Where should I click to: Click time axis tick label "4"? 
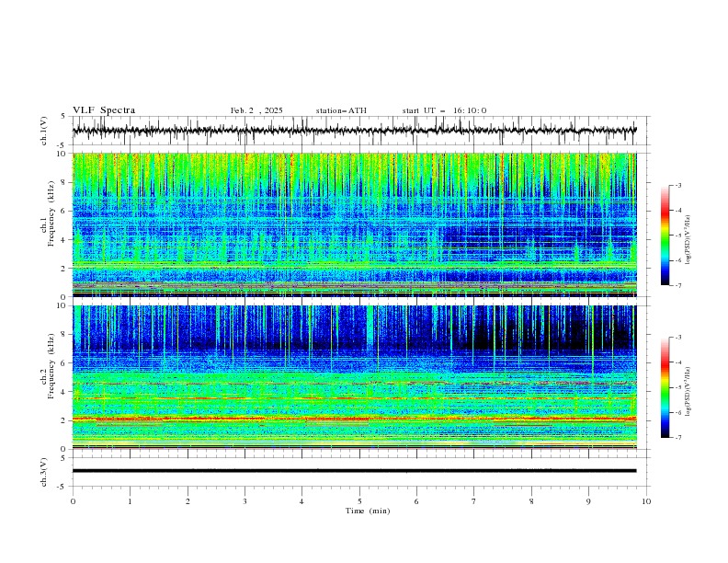pyautogui.click(x=301, y=501)
